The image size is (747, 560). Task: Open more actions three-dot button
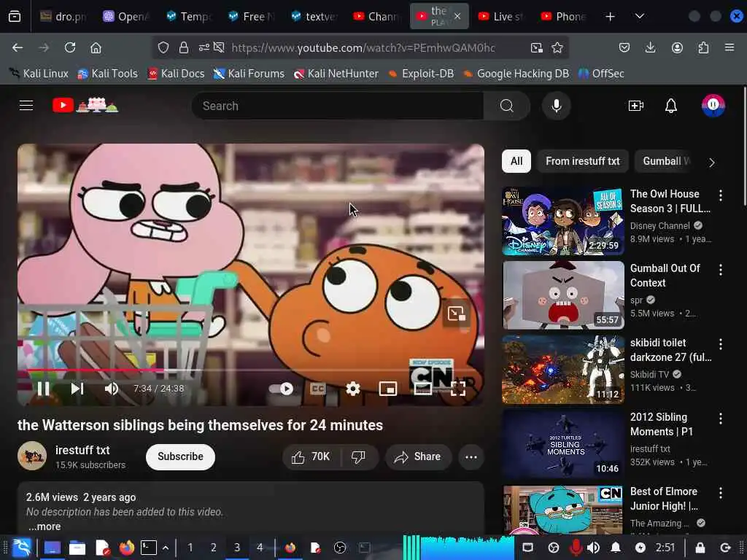click(x=471, y=457)
